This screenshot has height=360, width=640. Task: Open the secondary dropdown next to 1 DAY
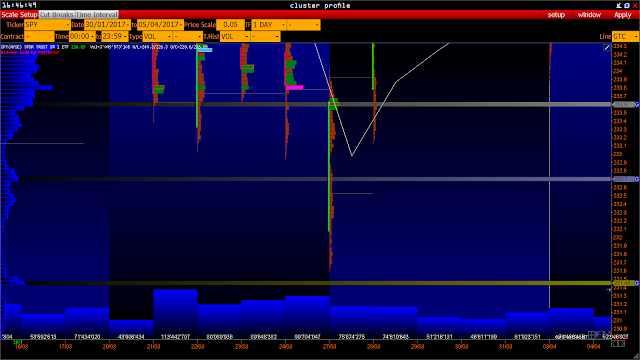(x=304, y=25)
